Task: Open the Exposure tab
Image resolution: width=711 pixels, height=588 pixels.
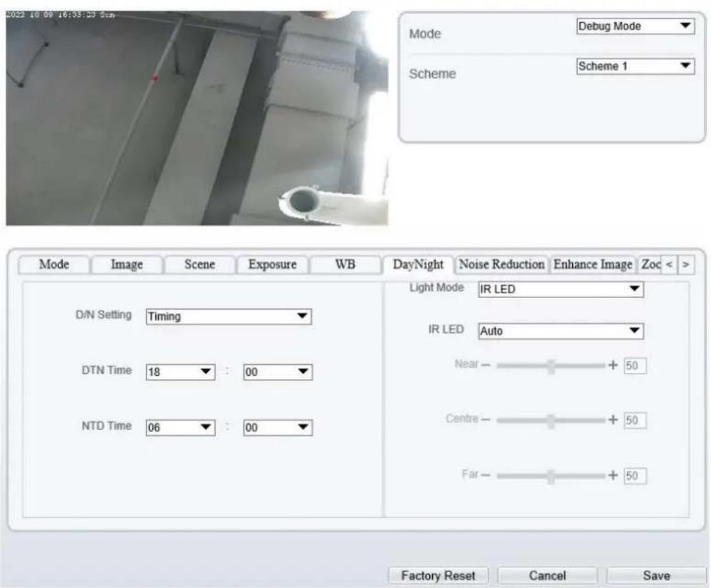Action: click(x=272, y=264)
